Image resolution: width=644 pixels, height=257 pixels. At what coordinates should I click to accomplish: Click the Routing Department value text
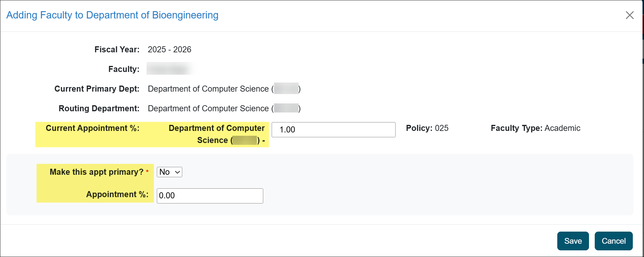tap(224, 108)
